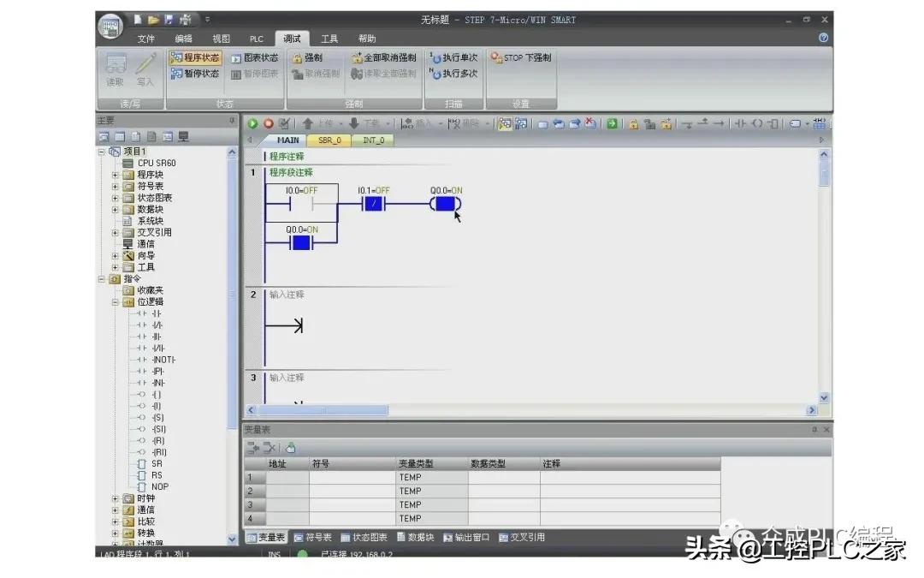Open the PLC ribbon tab
The width and height of the screenshot is (924, 578).
click(257, 39)
